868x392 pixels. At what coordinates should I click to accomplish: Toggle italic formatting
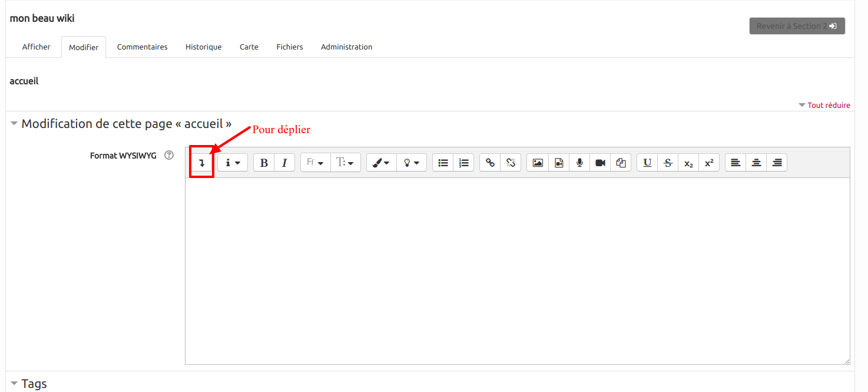click(x=284, y=163)
